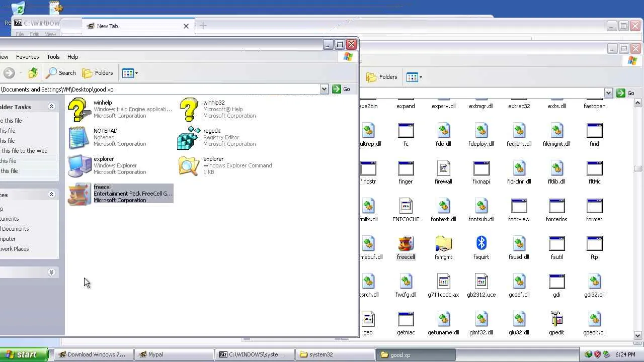The width and height of the screenshot is (644, 362).
Task: Open the Tools menu
Action: pyautogui.click(x=53, y=57)
